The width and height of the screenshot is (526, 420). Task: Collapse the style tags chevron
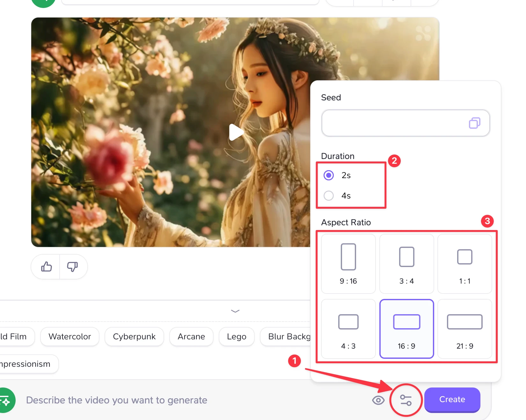click(235, 311)
